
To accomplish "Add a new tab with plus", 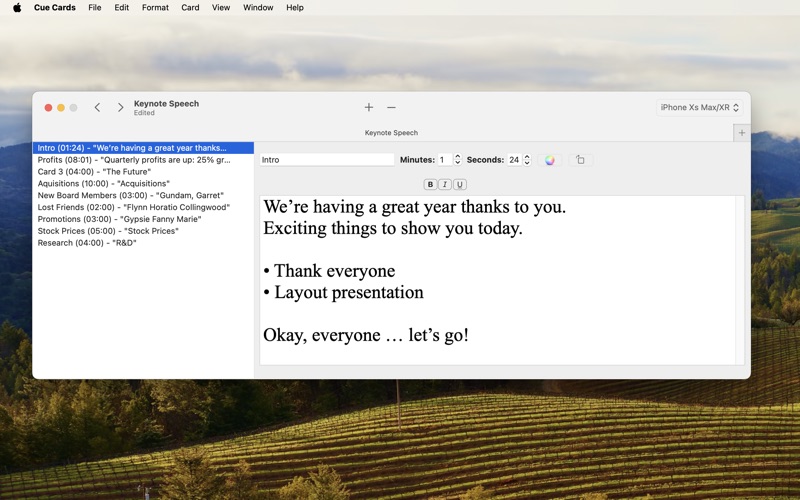I will point(742,133).
